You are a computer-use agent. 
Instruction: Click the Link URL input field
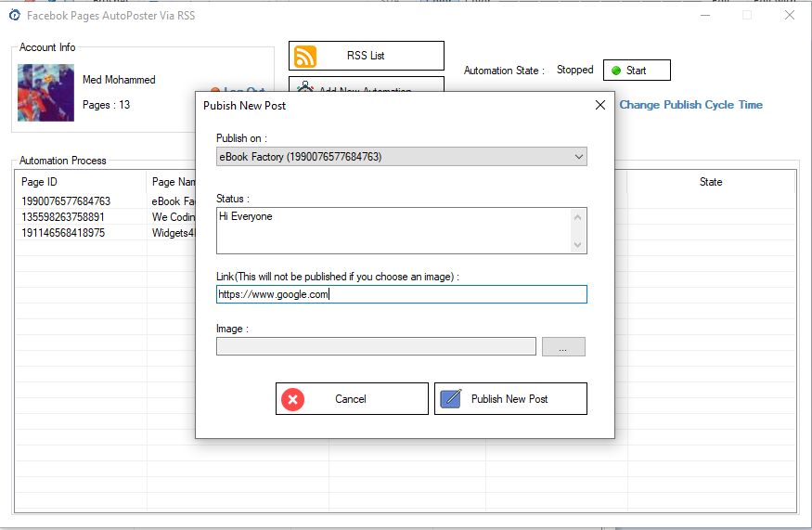[401, 294]
